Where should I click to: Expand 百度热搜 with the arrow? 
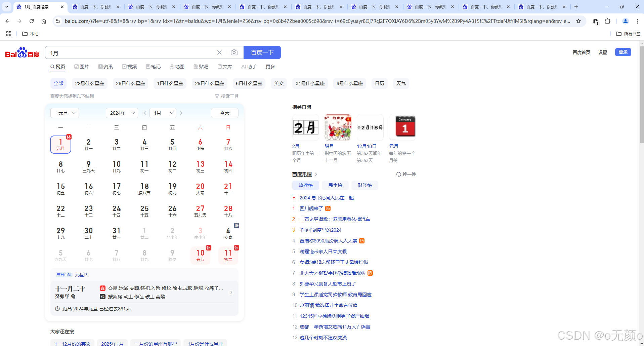point(316,174)
